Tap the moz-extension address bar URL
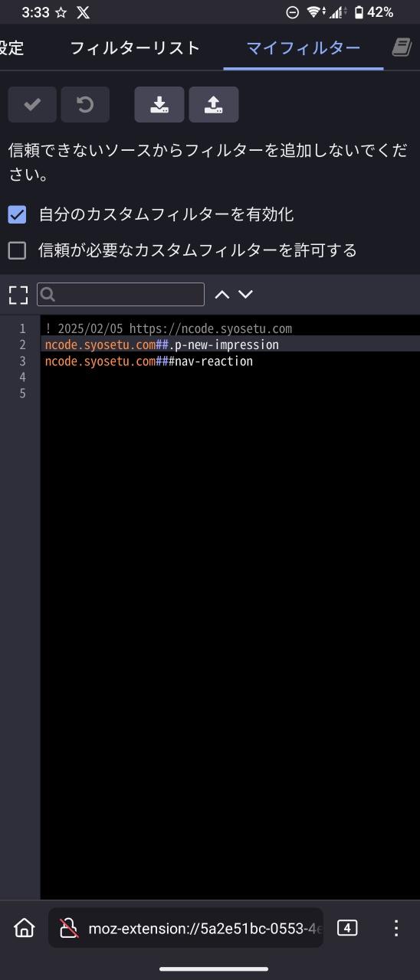The width and height of the screenshot is (420, 980). [x=205, y=929]
